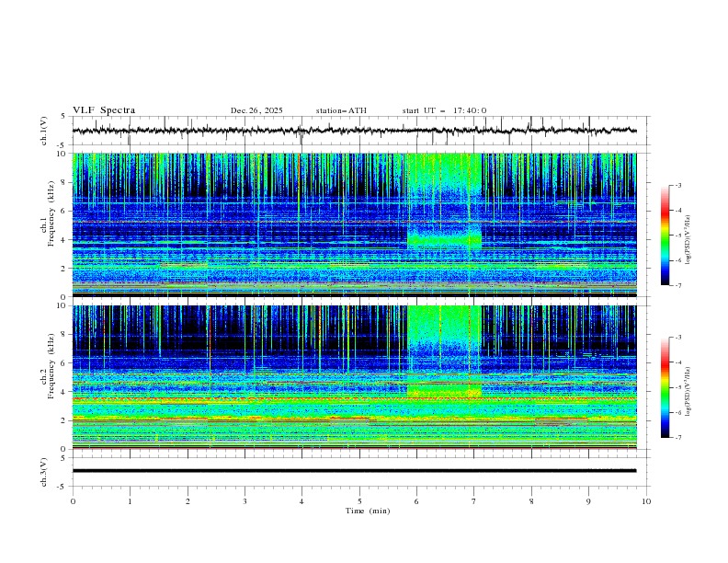The width and height of the screenshot is (728, 563).
Task: Click the "station=ATH" header label
Action: tap(341, 110)
